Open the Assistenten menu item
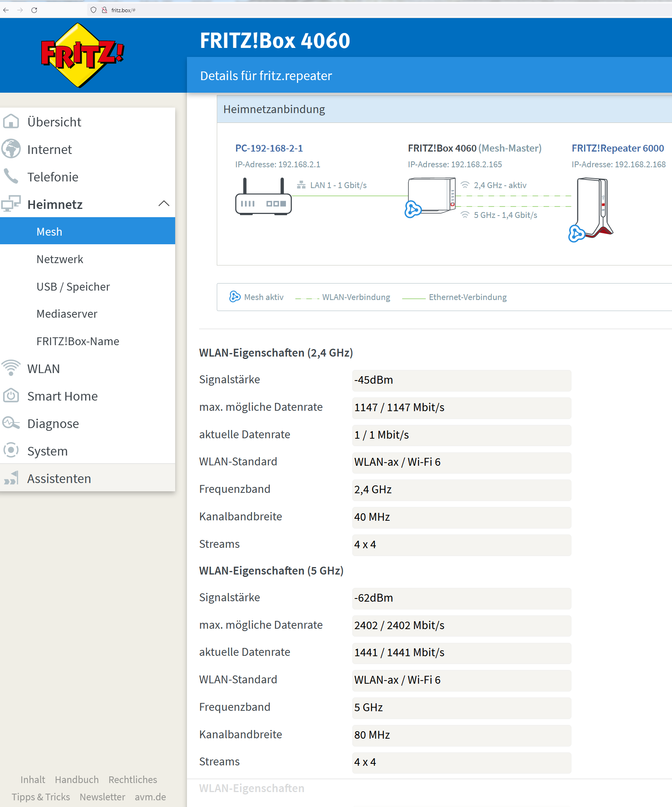 [x=88, y=478]
